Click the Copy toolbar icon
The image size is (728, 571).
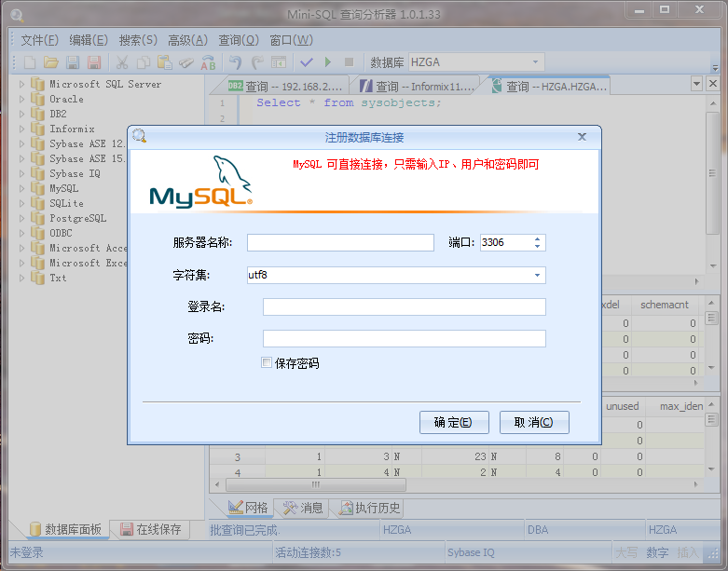click(144, 62)
